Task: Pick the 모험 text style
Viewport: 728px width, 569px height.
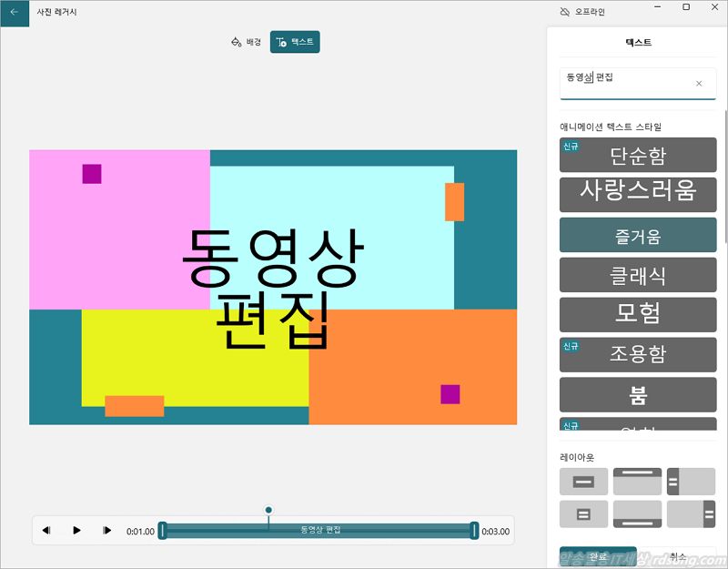Action: coord(638,314)
